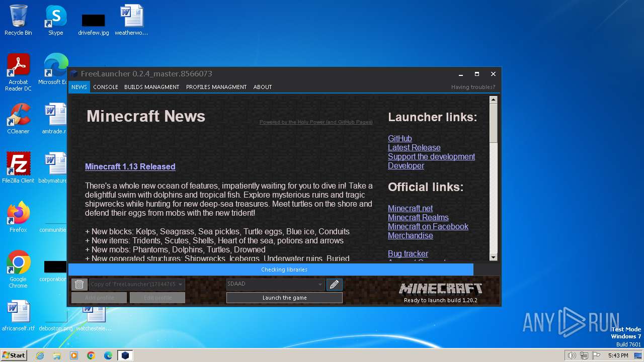Open Google Chrome desktop shortcut
644x362 pixels.
point(18,269)
